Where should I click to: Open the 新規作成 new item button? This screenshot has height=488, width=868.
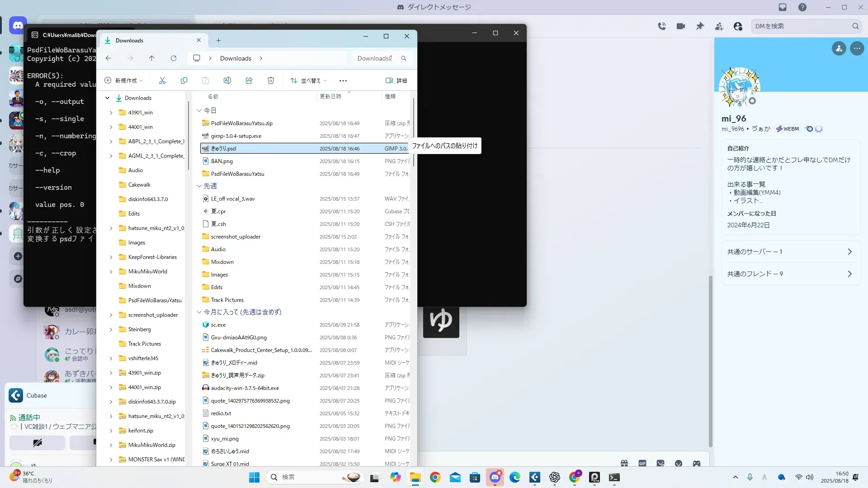[123, 80]
